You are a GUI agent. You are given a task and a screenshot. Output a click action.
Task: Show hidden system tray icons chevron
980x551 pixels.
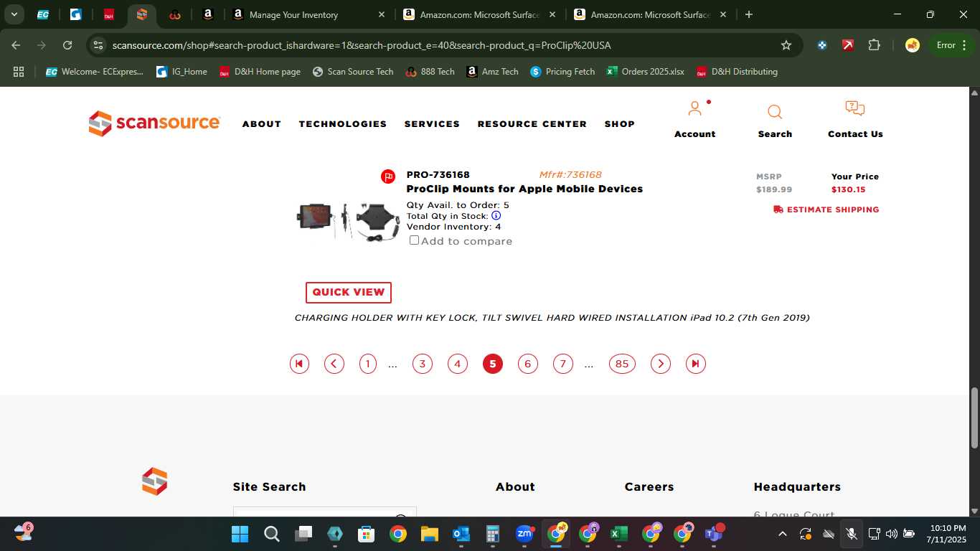[x=783, y=534]
